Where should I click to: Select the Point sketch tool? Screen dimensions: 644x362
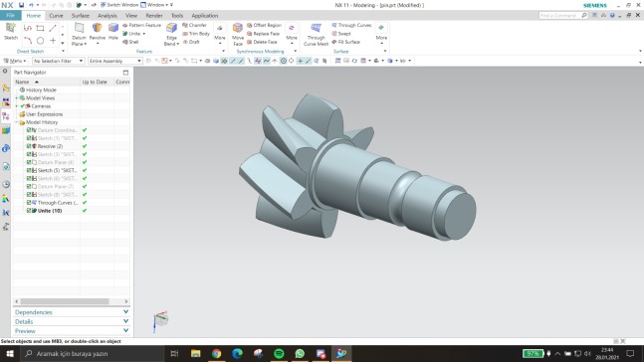pyautogui.click(x=53, y=40)
